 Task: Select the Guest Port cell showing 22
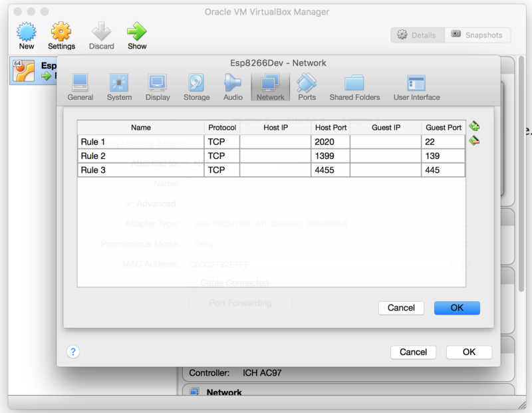[443, 142]
